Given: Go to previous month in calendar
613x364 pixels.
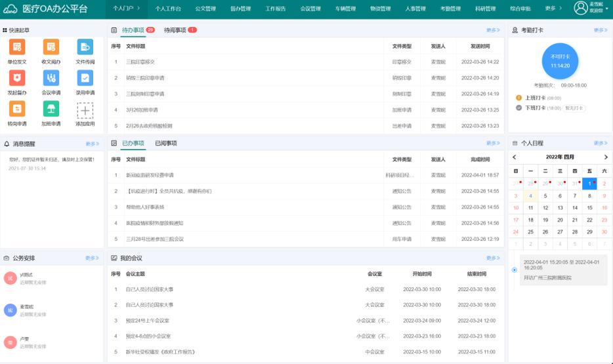Looking at the screenshot, I should [x=515, y=157].
